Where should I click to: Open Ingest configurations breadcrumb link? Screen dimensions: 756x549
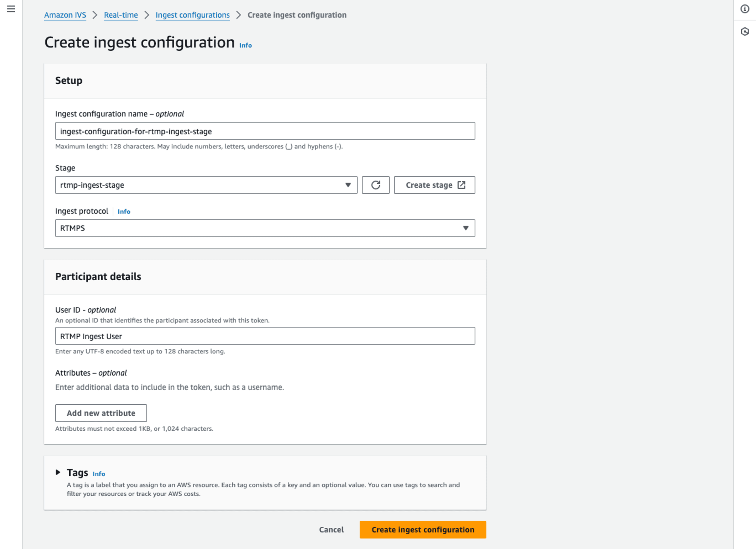click(x=192, y=15)
